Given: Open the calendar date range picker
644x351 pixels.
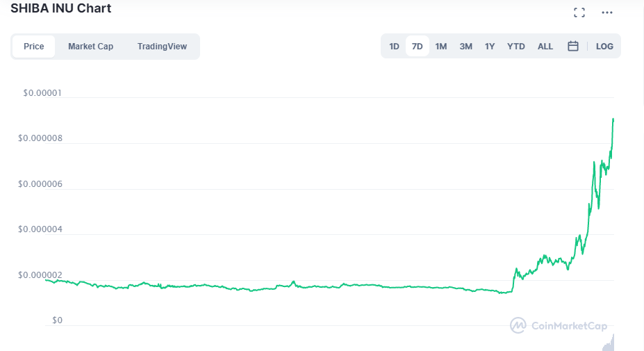Looking at the screenshot, I should 573,46.
